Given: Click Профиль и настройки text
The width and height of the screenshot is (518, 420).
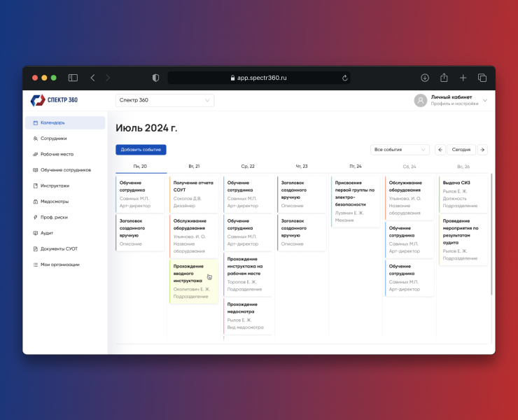Looking at the screenshot, I should coord(454,104).
